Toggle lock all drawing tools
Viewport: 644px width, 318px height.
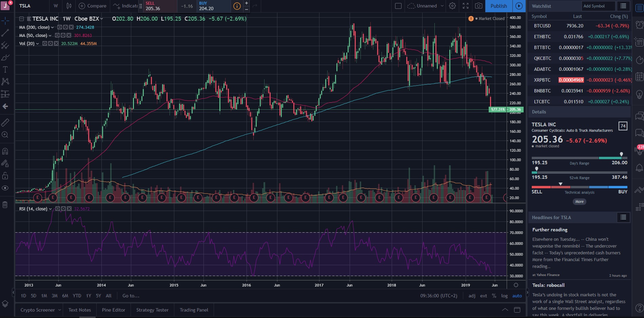point(5,176)
